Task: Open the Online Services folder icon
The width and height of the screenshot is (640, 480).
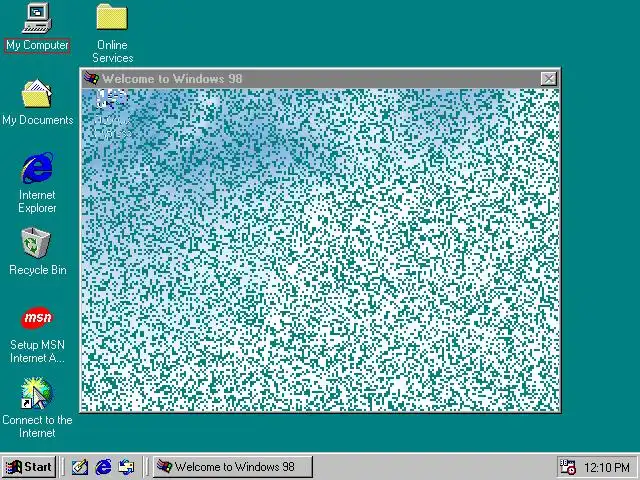Action: 112,17
